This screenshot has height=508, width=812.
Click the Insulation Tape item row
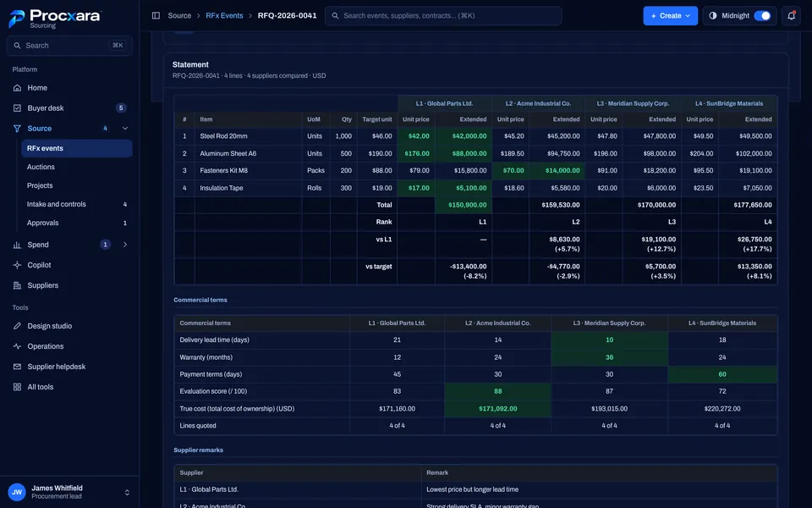pyautogui.click(x=475, y=188)
